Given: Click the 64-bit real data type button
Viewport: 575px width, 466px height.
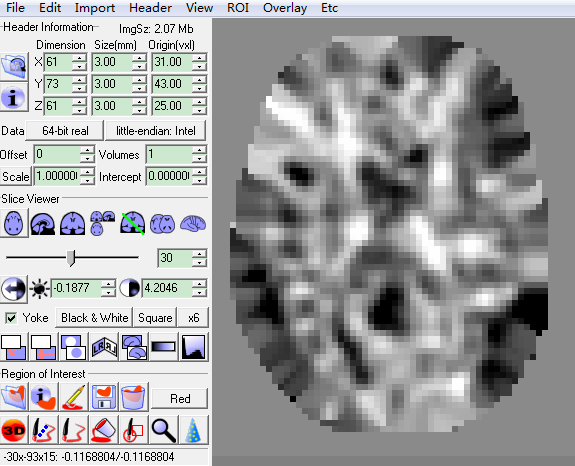Looking at the screenshot, I should [65, 131].
